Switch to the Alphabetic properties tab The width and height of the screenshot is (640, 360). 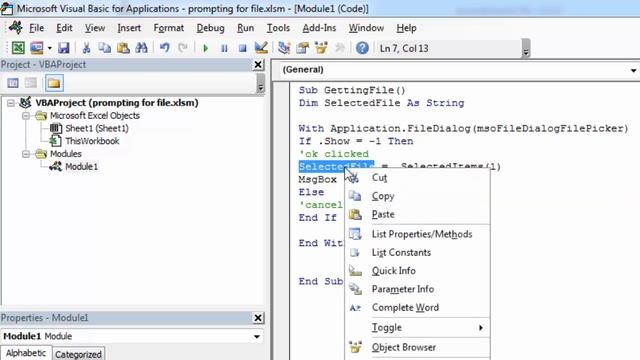point(26,353)
